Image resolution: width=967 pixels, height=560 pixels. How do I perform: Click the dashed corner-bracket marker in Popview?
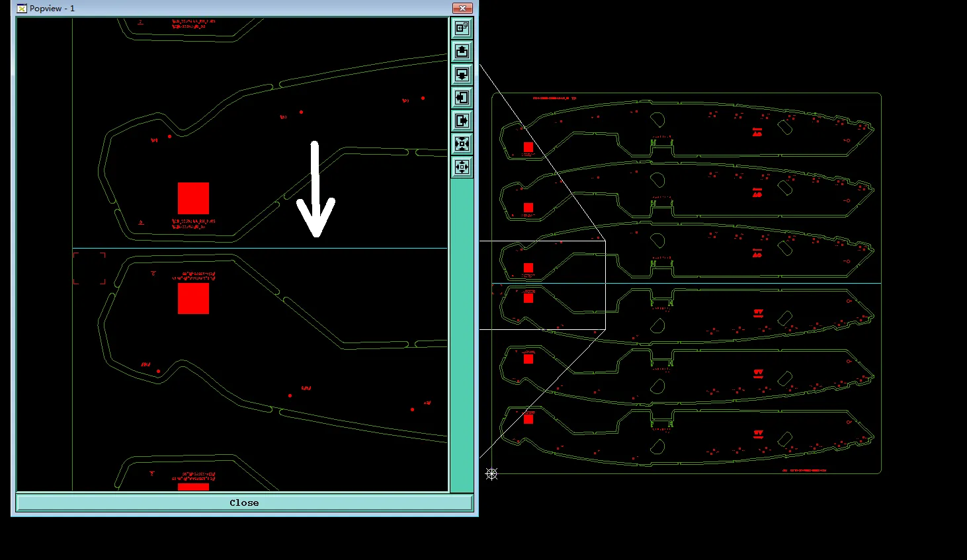coord(89,268)
